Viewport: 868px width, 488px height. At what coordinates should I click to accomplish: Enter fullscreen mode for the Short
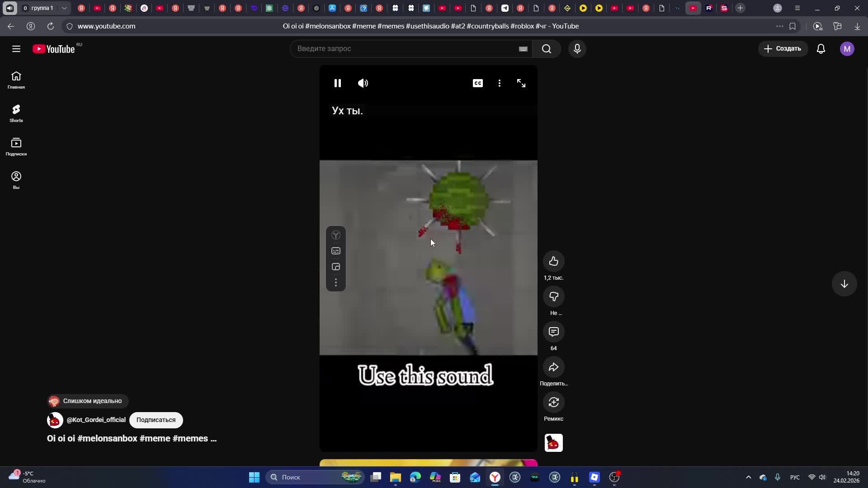coord(521,83)
